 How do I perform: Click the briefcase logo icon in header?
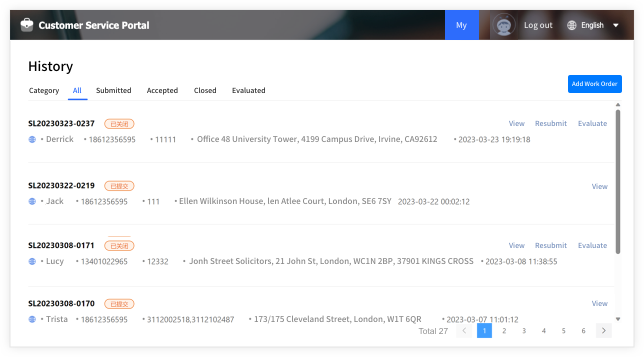27,25
